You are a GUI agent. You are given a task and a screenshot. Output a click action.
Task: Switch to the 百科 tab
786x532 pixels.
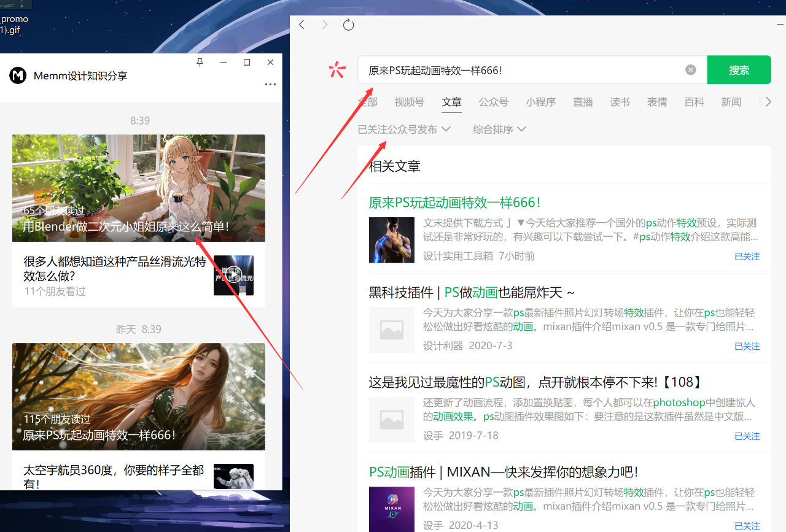tap(694, 102)
